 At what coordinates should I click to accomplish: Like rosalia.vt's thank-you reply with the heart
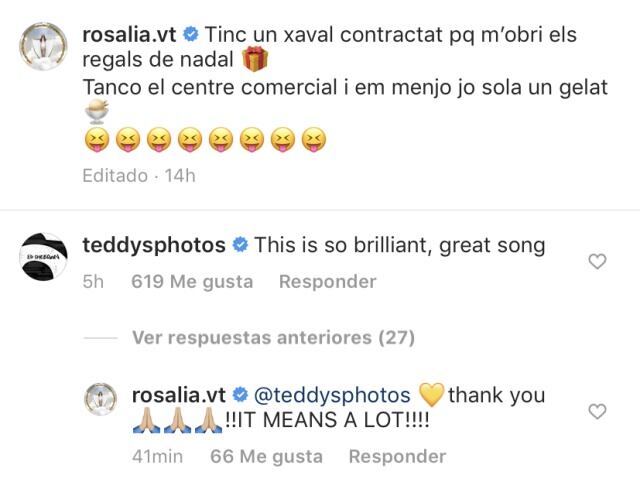(x=597, y=411)
